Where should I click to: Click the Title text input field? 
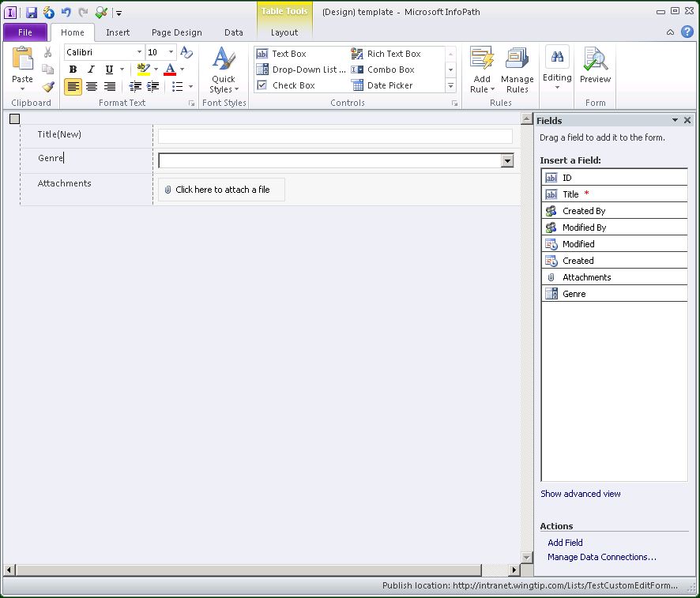pos(335,137)
